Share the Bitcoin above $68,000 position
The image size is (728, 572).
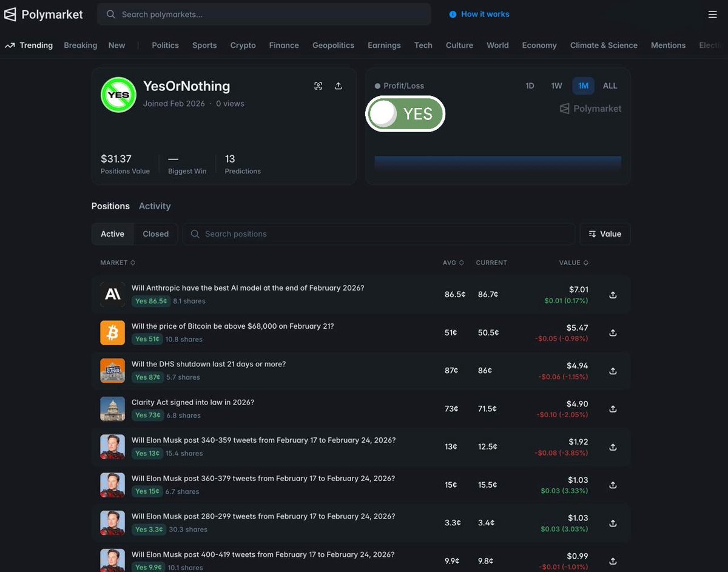[613, 333]
